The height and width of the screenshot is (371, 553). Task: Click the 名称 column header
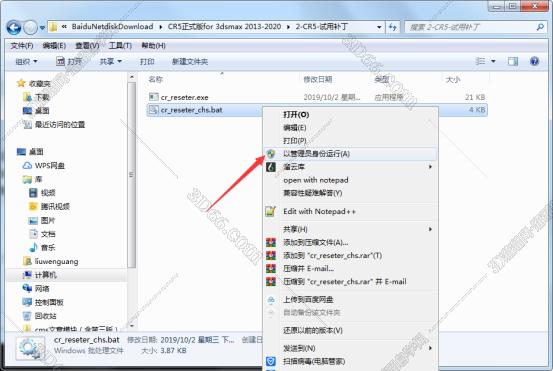(x=156, y=79)
